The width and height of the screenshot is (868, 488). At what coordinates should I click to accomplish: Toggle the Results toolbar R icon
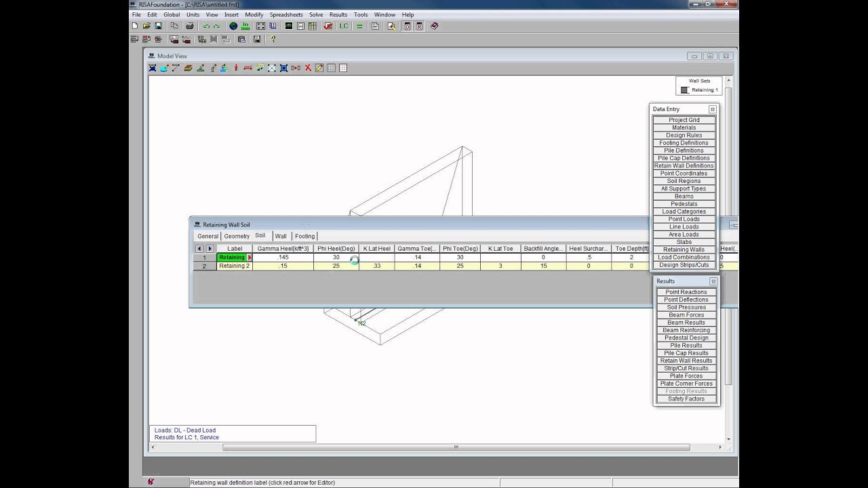[419, 26]
